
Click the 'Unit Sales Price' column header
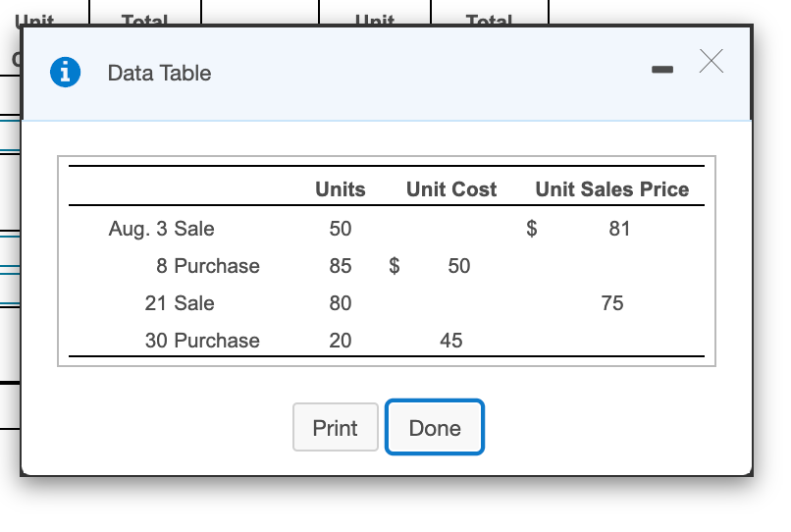[x=612, y=189]
